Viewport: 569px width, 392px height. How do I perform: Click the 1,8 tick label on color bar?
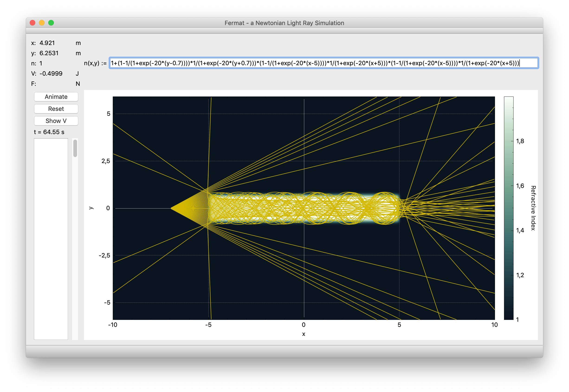click(x=520, y=141)
